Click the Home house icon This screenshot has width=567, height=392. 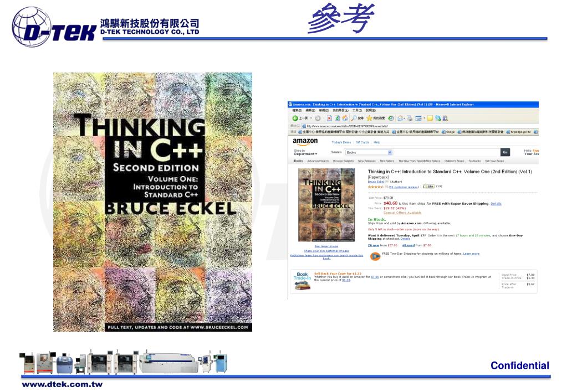[345, 118]
